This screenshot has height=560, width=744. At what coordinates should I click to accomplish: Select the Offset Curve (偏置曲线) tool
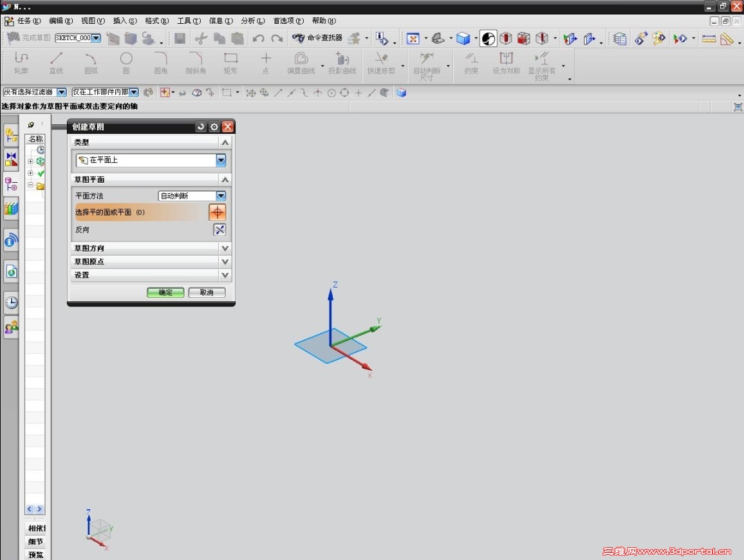pos(301,63)
